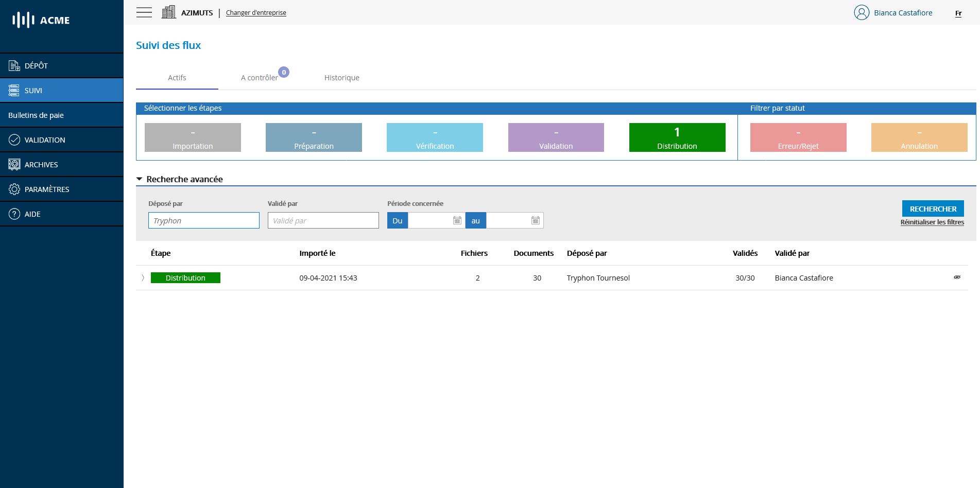Open the hamburger menu icon

[144, 12]
